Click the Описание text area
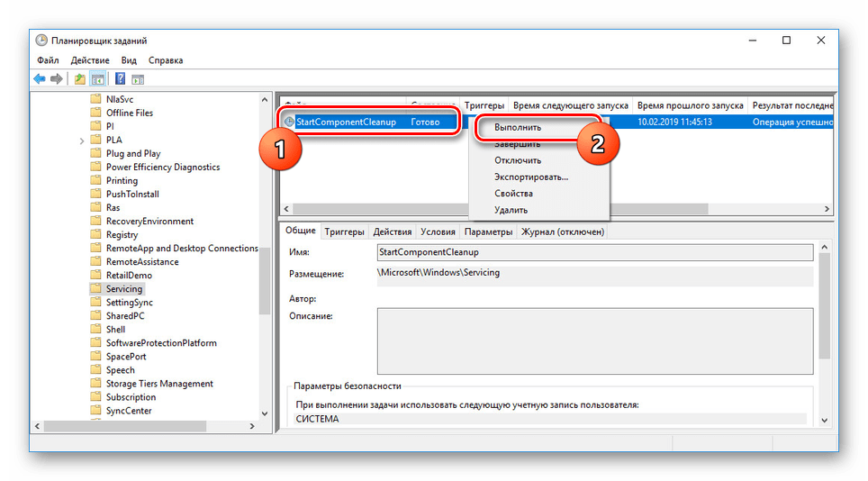The width and height of the screenshot is (868, 481). pos(595,341)
